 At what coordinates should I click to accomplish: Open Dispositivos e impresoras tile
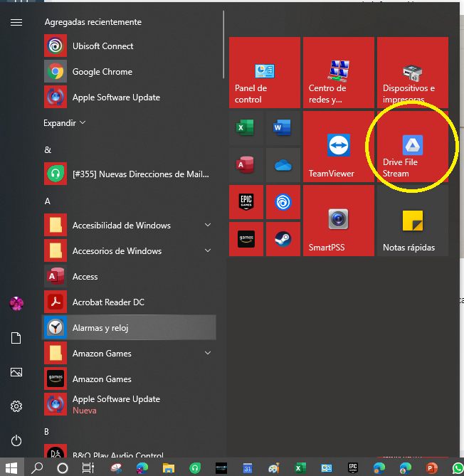(x=413, y=73)
